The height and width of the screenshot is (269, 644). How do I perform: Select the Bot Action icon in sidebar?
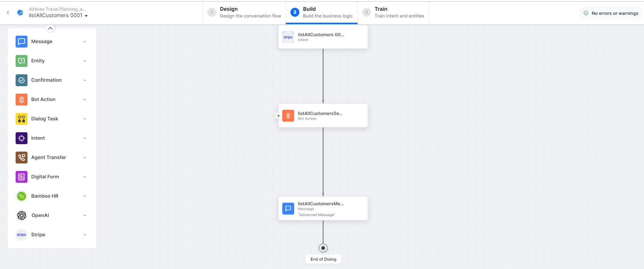point(22,100)
